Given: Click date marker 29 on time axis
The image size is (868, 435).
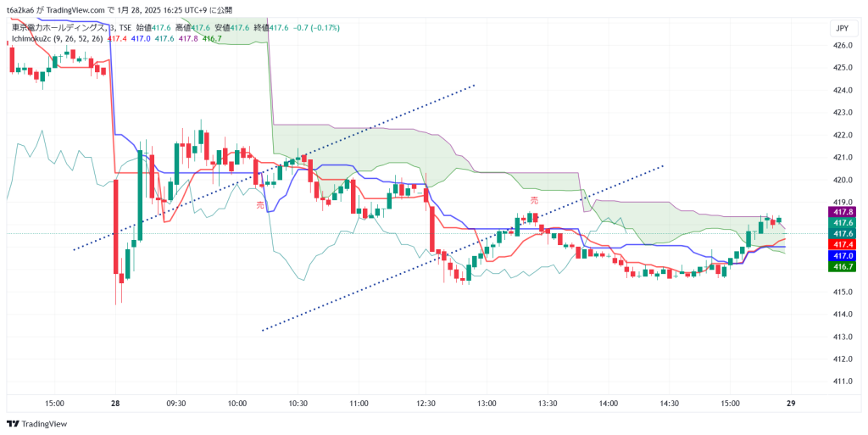Looking at the screenshot, I should (790, 404).
